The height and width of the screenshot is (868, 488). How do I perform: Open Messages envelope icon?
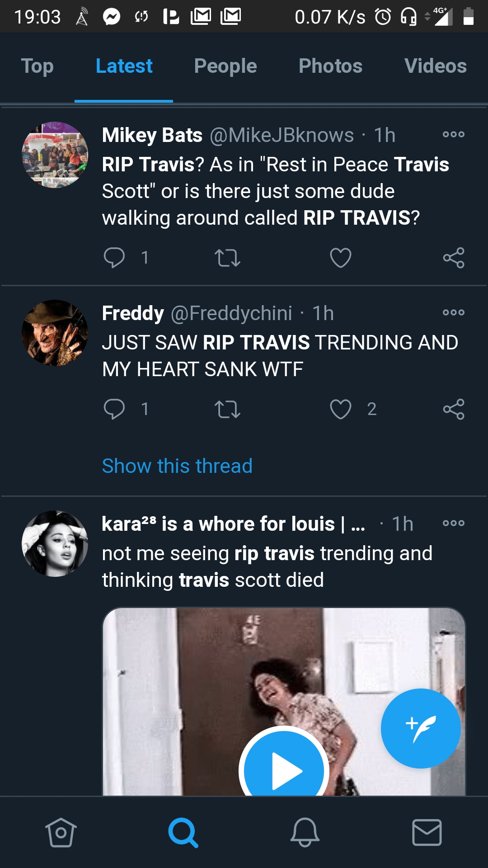pos(427,832)
